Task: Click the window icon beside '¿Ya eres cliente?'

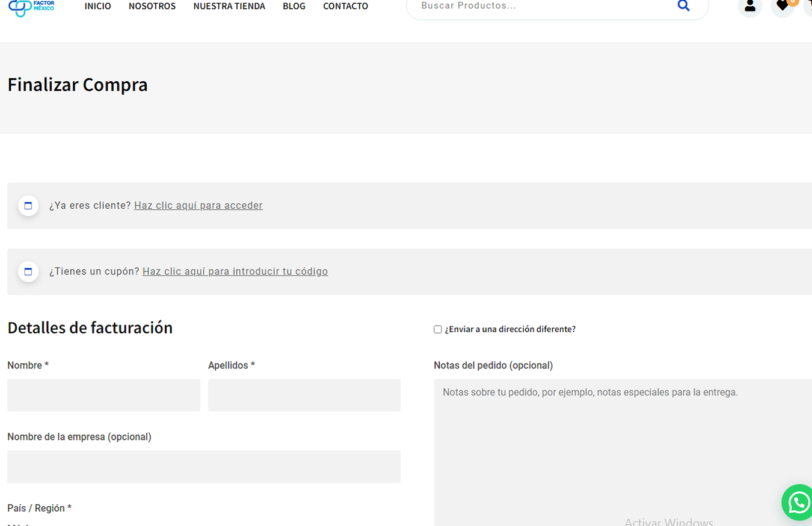Action: click(28, 206)
